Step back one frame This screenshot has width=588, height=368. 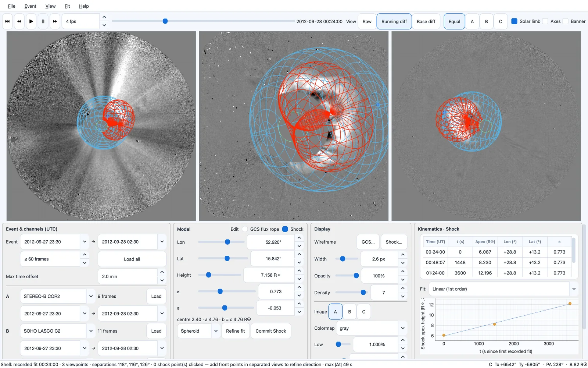point(19,21)
